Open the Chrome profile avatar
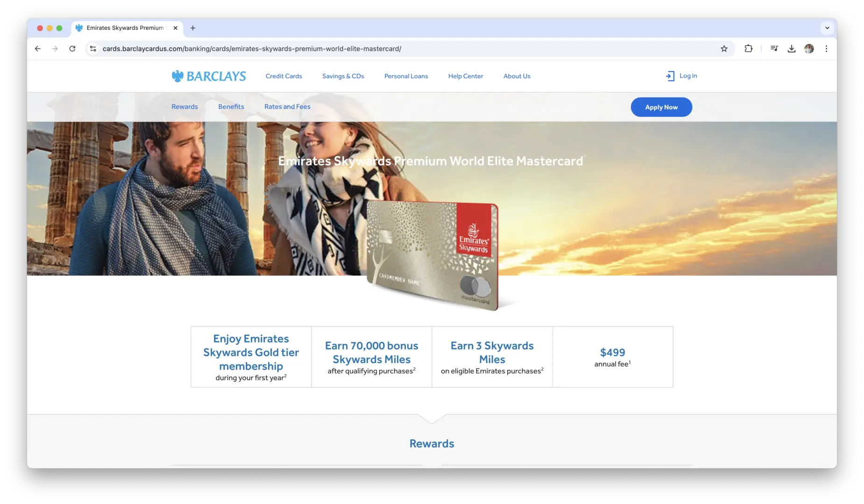 [x=809, y=49]
